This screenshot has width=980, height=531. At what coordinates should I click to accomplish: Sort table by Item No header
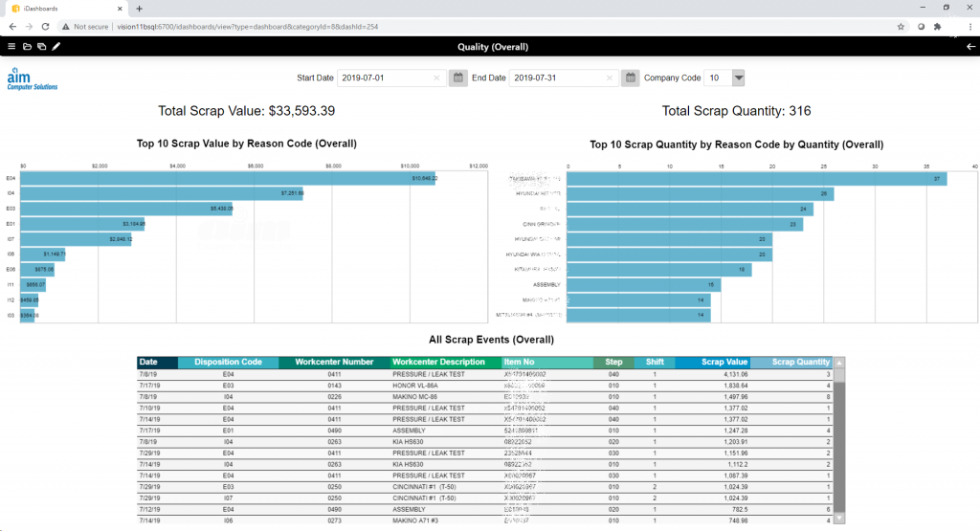point(547,362)
